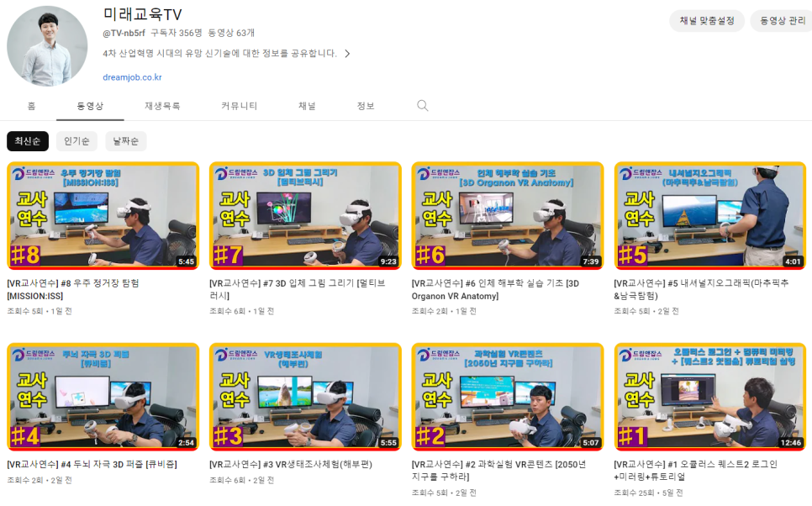Click title '[VR교사연수] #5 내셔널지오그래픽'
Screen dimensions: 812x506
pos(701,289)
